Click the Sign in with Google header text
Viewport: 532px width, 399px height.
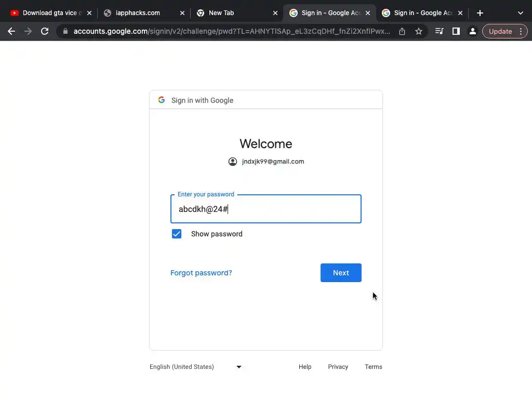point(202,100)
